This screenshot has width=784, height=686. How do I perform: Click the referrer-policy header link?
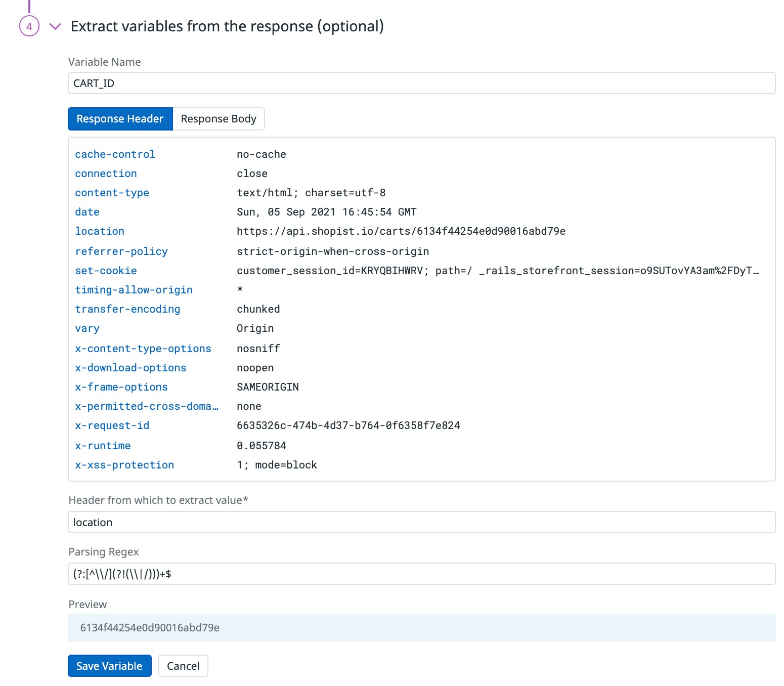(x=121, y=251)
